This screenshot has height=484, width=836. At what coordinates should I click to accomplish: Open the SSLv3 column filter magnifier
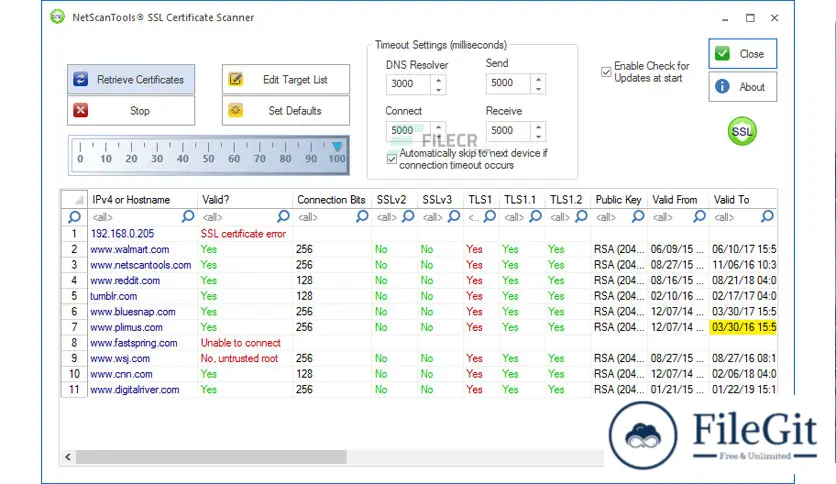[x=454, y=216]
